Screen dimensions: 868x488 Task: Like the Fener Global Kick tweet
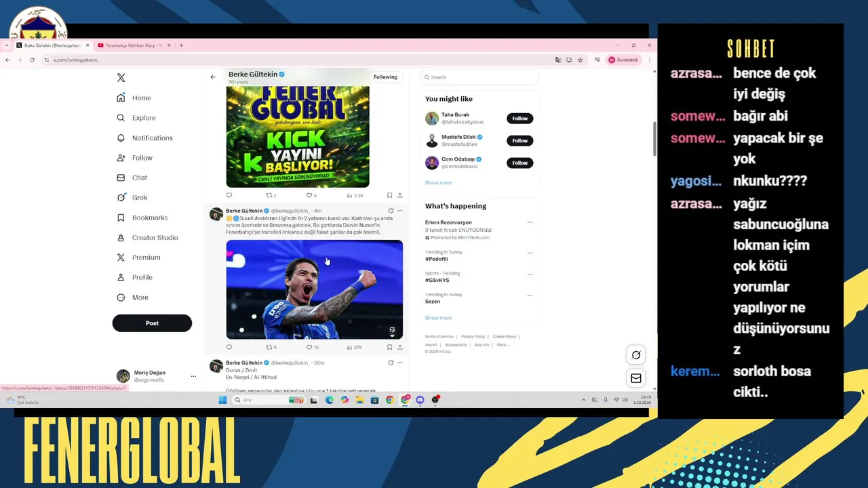tap(309, 195)
